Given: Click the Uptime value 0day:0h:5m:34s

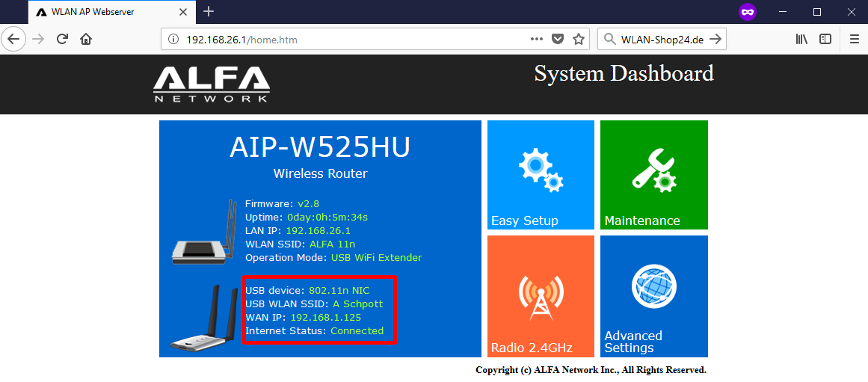Looking at the screenshot, I should click(327, 217).
